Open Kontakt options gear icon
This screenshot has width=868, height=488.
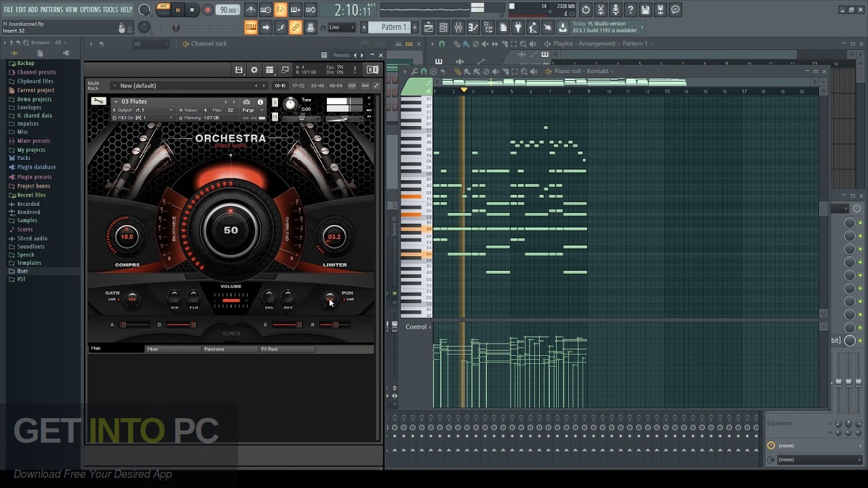[x=254, y=70]
